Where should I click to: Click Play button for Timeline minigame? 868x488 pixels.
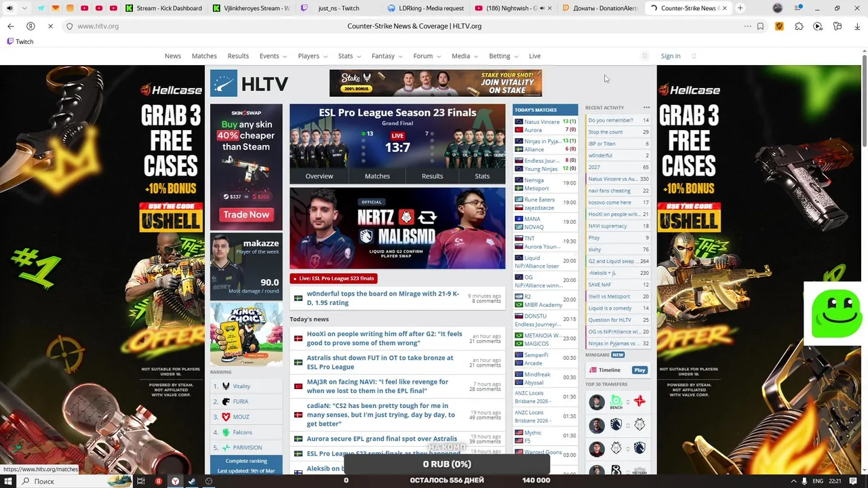point(639,370)
